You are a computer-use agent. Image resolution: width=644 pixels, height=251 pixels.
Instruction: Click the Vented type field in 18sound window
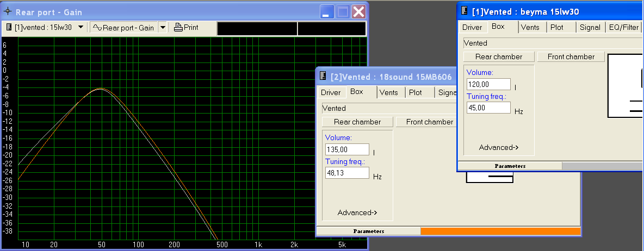click(389, 108)
